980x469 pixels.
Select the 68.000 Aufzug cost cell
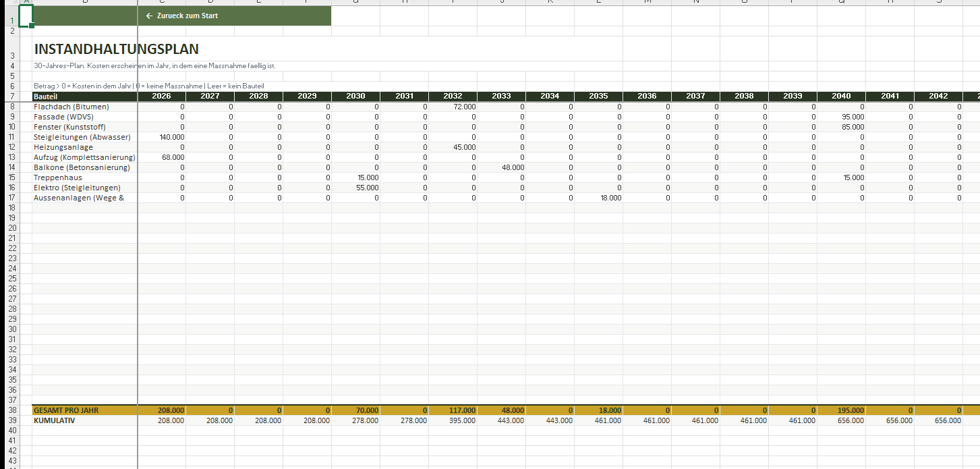162,157
